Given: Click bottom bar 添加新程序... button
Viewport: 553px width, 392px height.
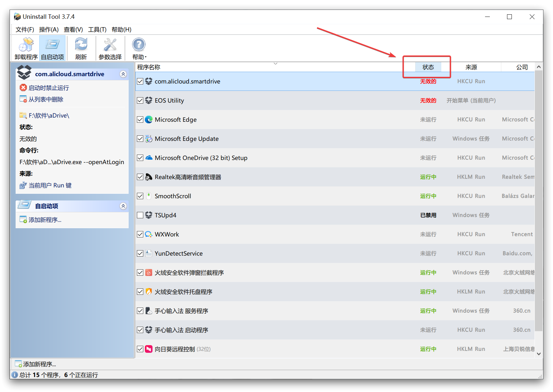Looking at the screenshot, I should (x=36, y=364).
